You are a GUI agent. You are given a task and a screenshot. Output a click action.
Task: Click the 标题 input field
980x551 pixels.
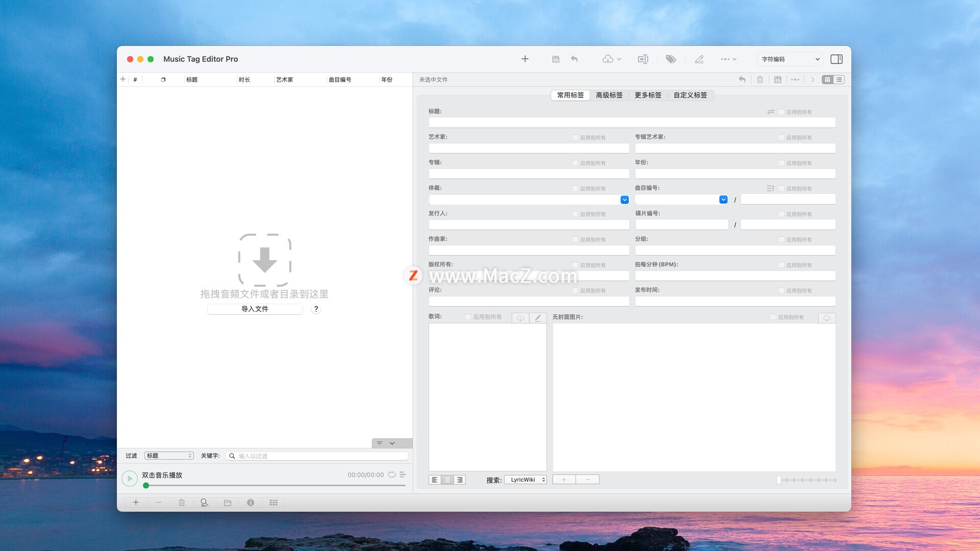coord(632,122)
